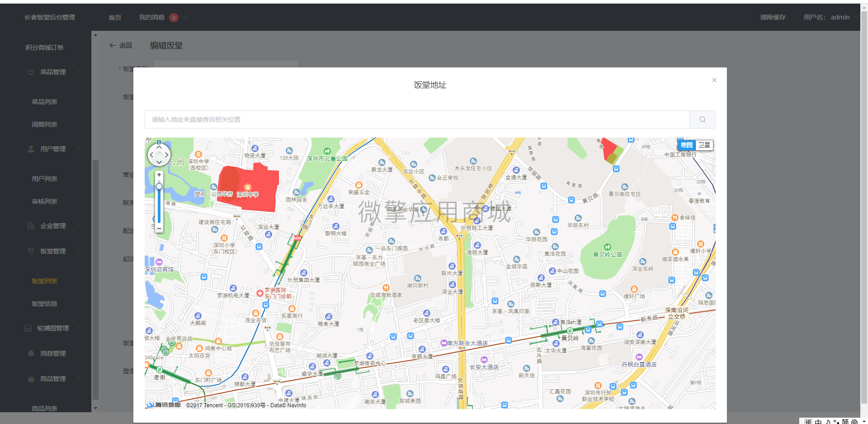
Task: Click the map zoom slider track
Action: [159, 202]
